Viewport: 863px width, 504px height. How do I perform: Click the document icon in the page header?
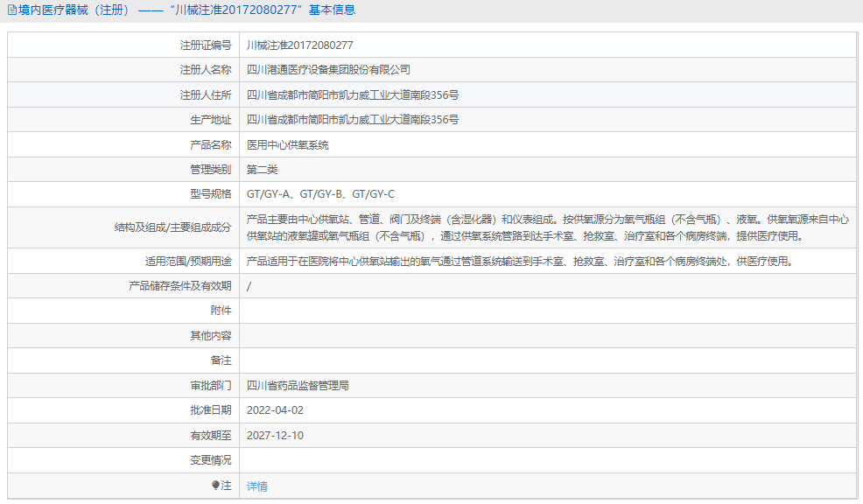pos(10,10)
